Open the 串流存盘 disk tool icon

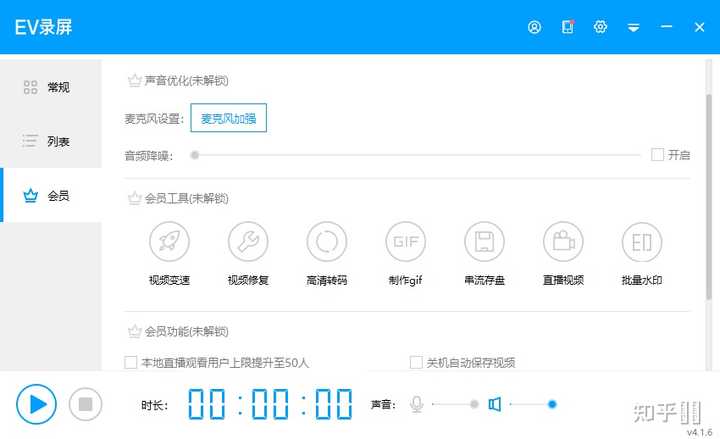(x=484, y=242)
